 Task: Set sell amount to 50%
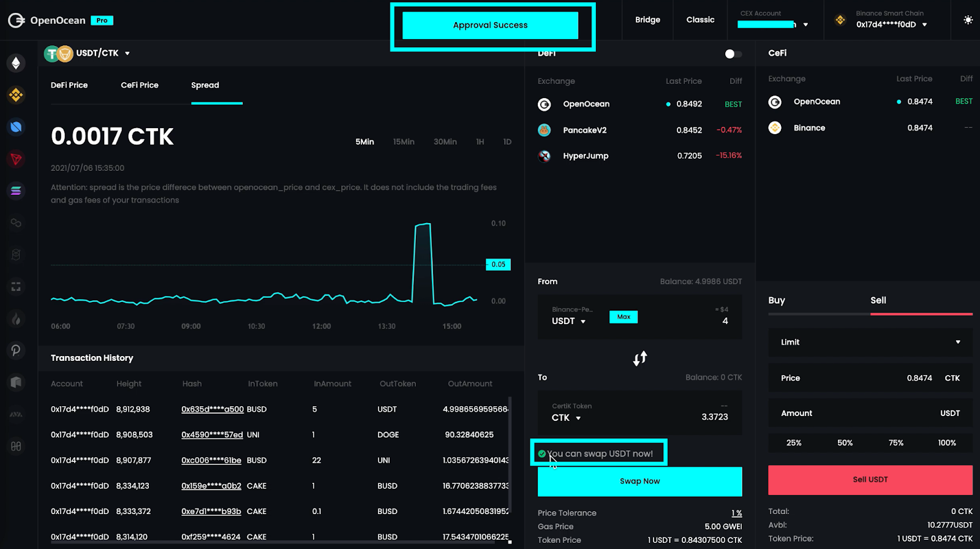845,443
